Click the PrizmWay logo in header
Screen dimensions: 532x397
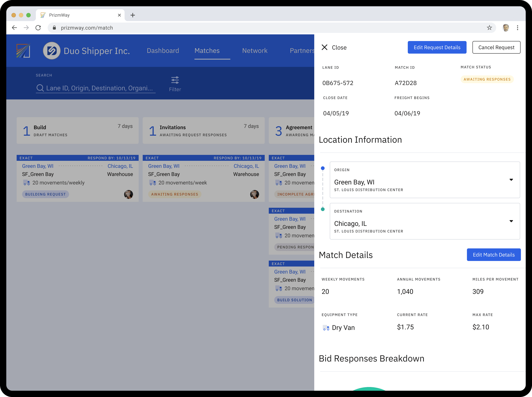23,50
